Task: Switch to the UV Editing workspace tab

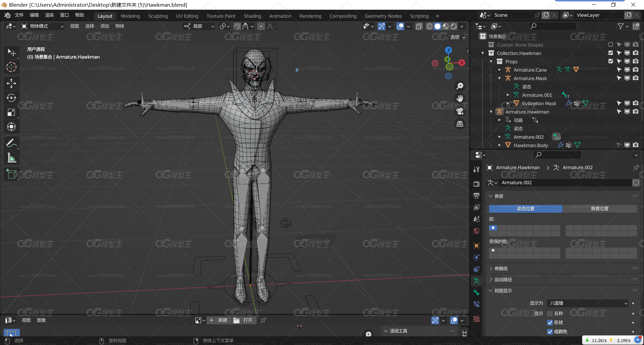Action: point(187,16)
